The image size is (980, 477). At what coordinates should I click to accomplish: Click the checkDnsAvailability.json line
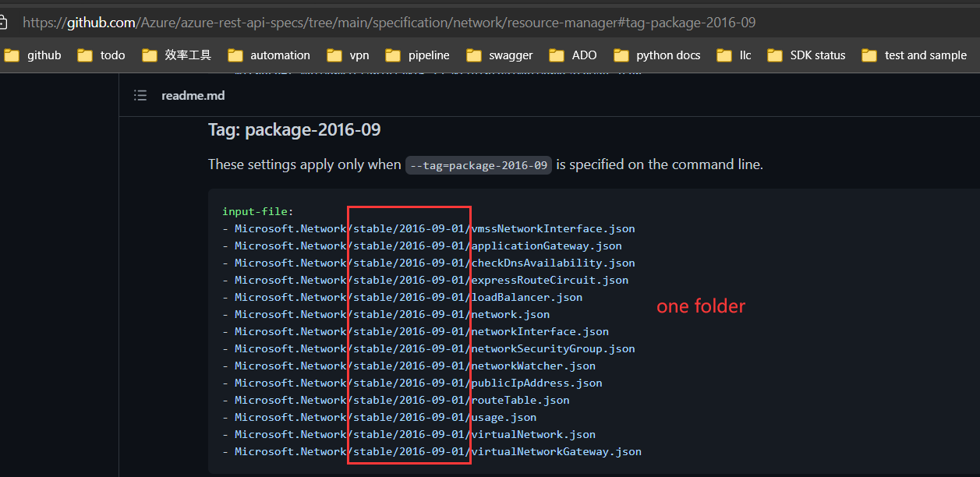click(x=429, y=263)
